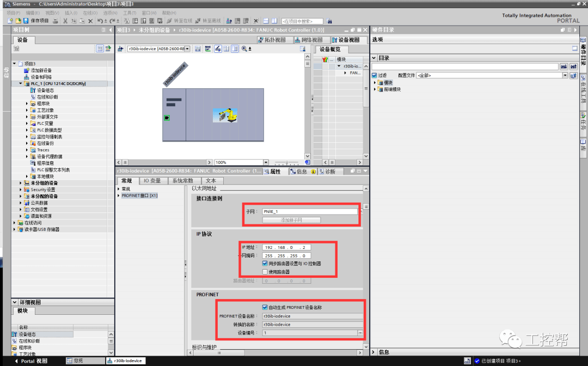Screen dimensions: 588x366
Task: Collapse PLC_1 [CPU 1214C DC/DC/Rly] node
Action: (x=21, y=84)
